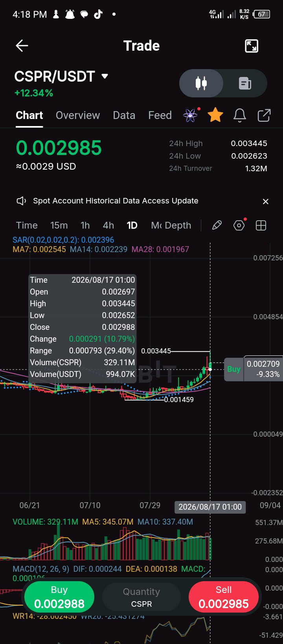This screenshot has width=283, height=644.
Task: Tap the +12.34% change label
Action: click(x=34, y=93)
